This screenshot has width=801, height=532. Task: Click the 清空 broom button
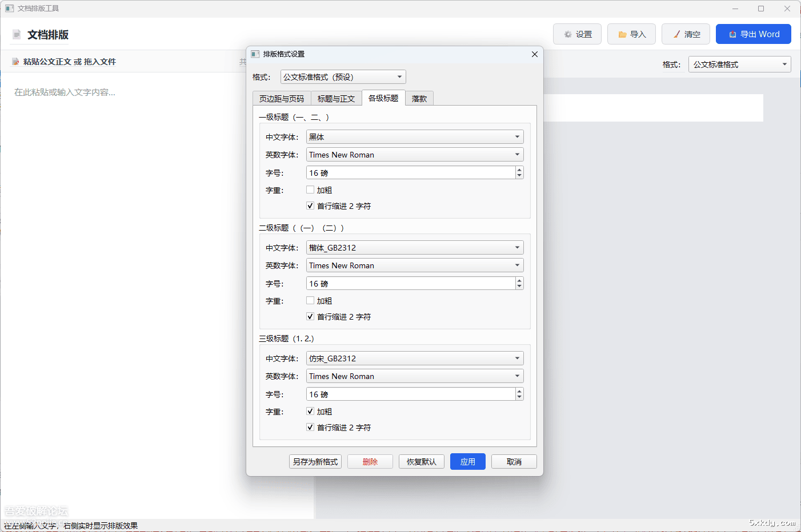pos(686,34)
